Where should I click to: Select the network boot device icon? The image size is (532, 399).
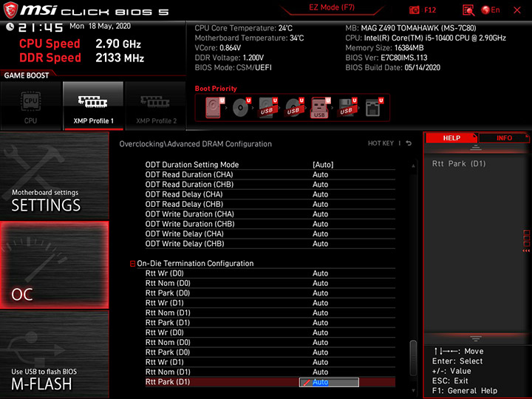[x=374, y=108]
